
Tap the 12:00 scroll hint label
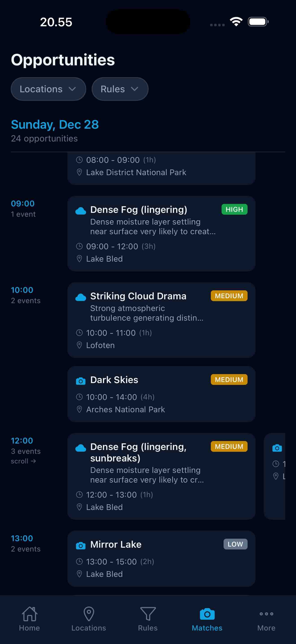point(23,461)
